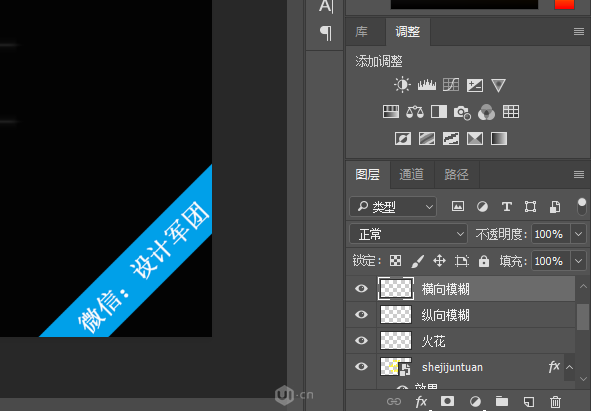
Task: Select the 纵向模糊 layer thumbnail
Action: pyautogui.click(x=396, y=314)
